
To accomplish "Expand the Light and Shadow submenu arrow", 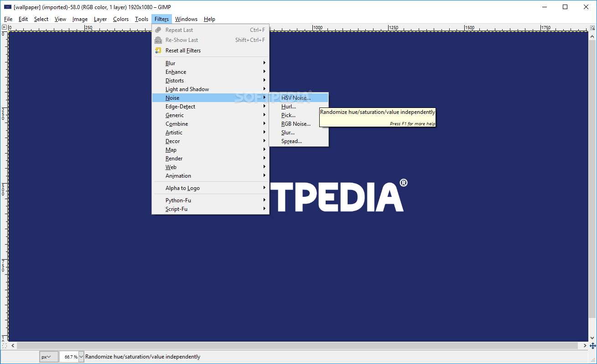I will pyautogui.click(x=264, y=89).
